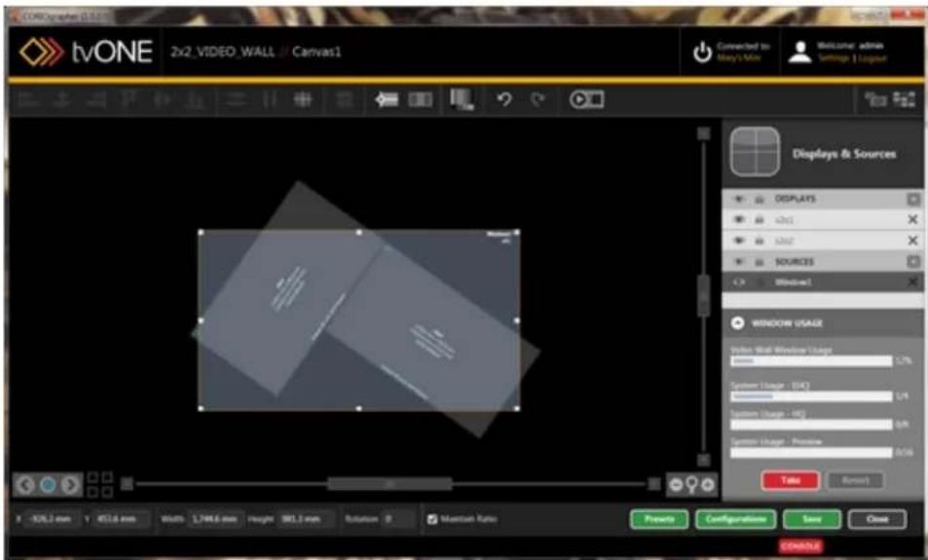Select the Window1 row in SOURCES
The width and height of the screenshot is (928, 560).
(823, 282)
